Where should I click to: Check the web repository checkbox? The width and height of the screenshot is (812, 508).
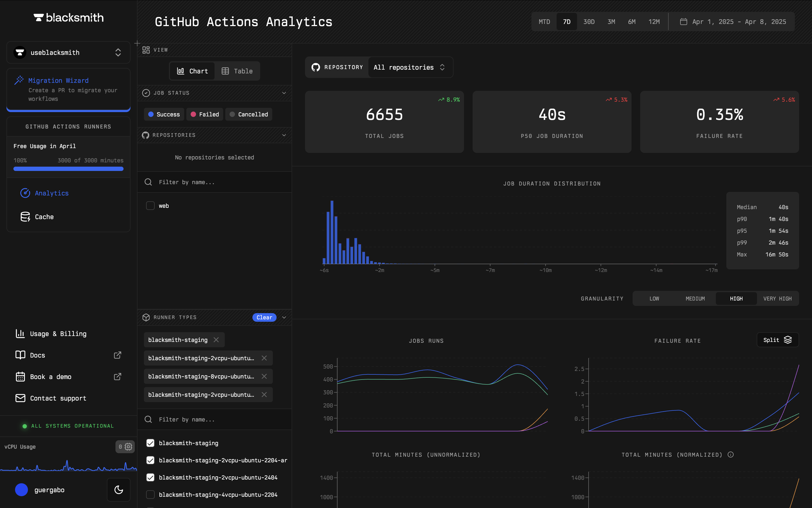pos(150,206)
